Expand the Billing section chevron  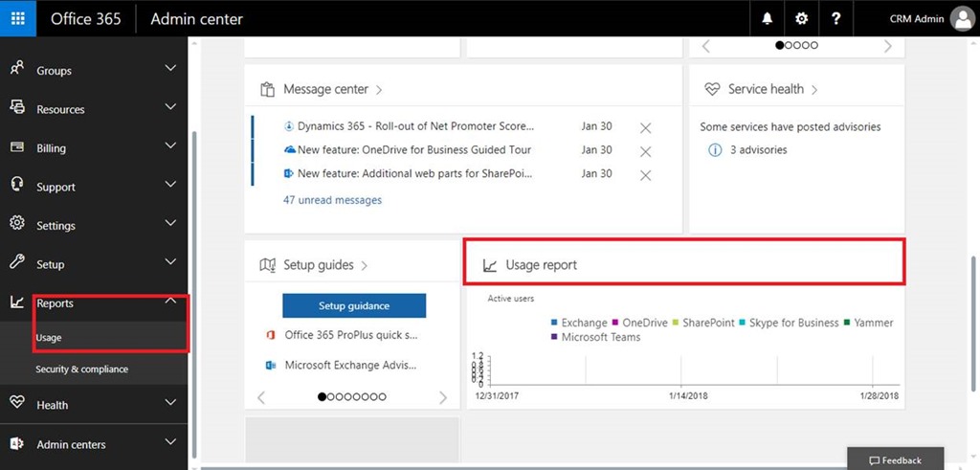click(x=170, y=146)
